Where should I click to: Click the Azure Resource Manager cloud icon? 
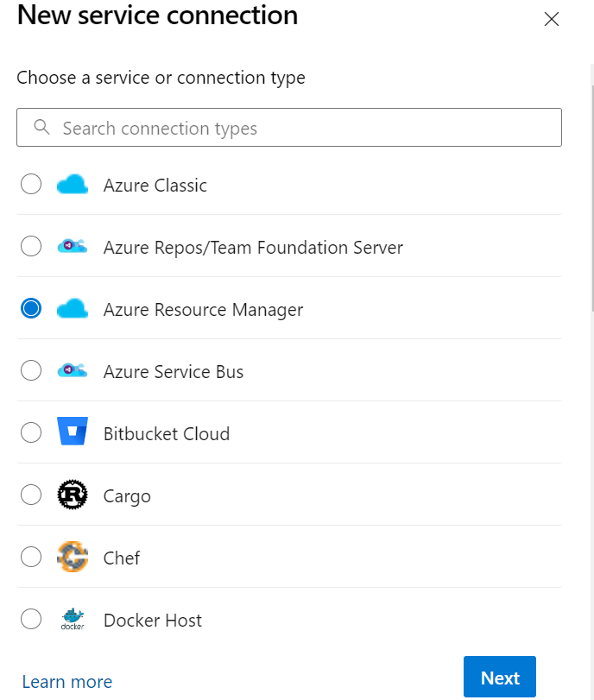73,308
